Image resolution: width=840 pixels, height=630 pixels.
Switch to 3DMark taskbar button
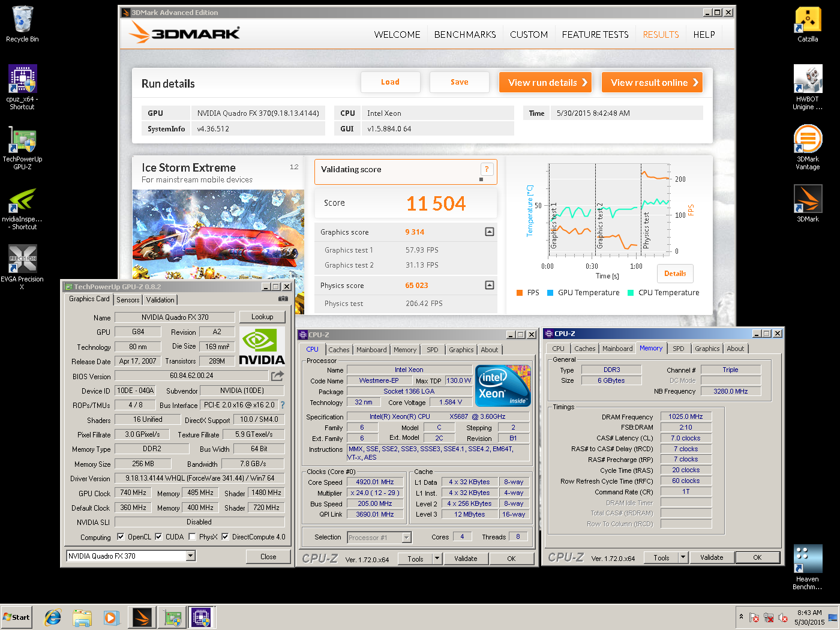142,617
